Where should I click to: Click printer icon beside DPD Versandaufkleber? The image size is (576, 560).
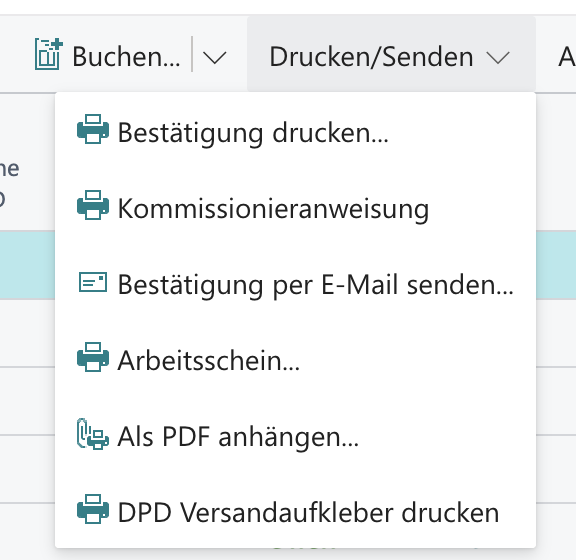click(93, 509)
